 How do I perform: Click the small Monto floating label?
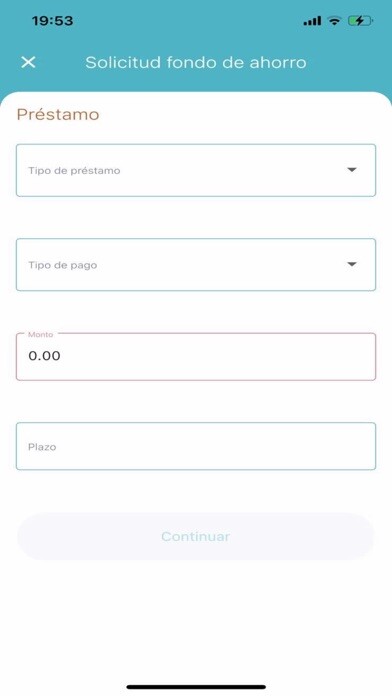(x=40, y=335)
